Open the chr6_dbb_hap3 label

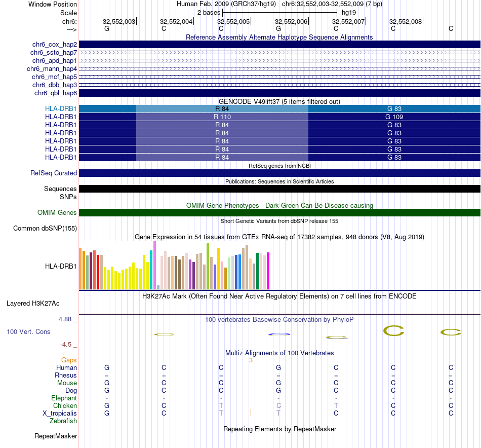tap(55, 85)
